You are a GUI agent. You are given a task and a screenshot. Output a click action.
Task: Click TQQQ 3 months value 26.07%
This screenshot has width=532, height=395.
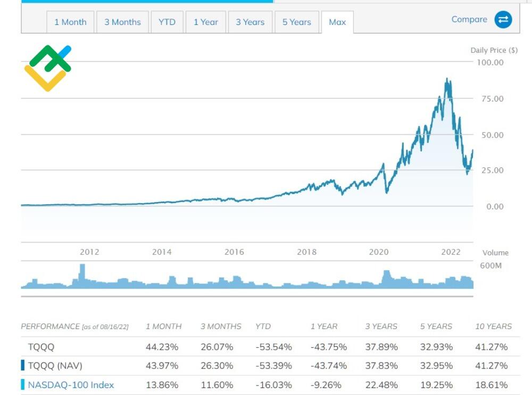pos(217,347)
